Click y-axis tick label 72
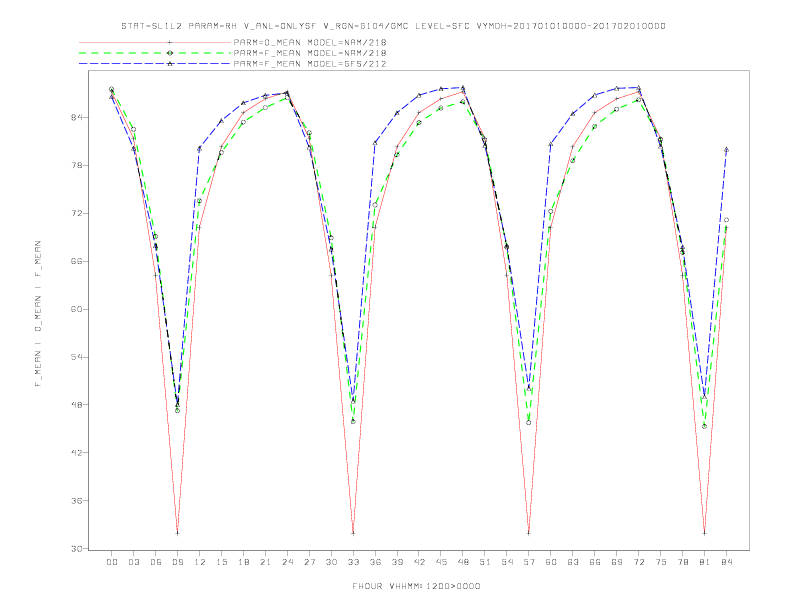The width and height of the screenshot is (792, 612). coord(79,214)
